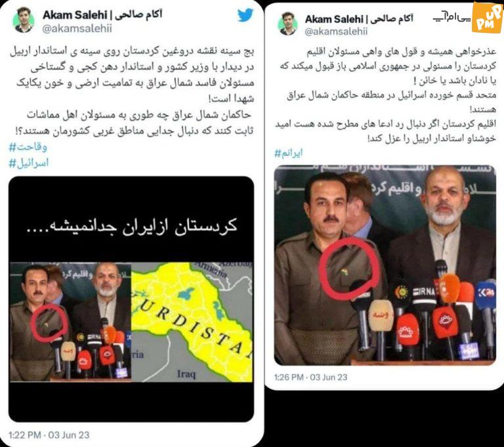Click the Twitter bird logo

tap(245, 15)
